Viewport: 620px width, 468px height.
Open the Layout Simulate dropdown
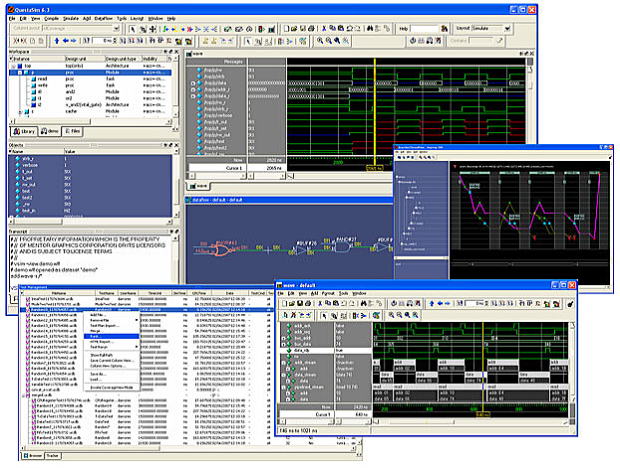click(507, 28)
